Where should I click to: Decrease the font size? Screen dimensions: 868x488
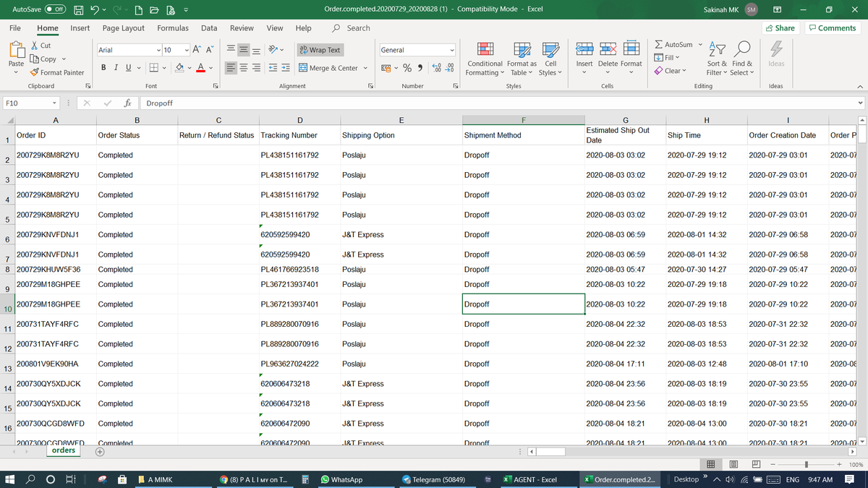point(209,50)
